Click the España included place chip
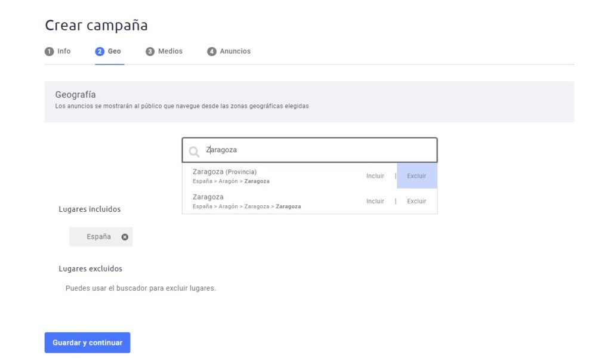Screen dimensions: 611x364 coord(98,237)
